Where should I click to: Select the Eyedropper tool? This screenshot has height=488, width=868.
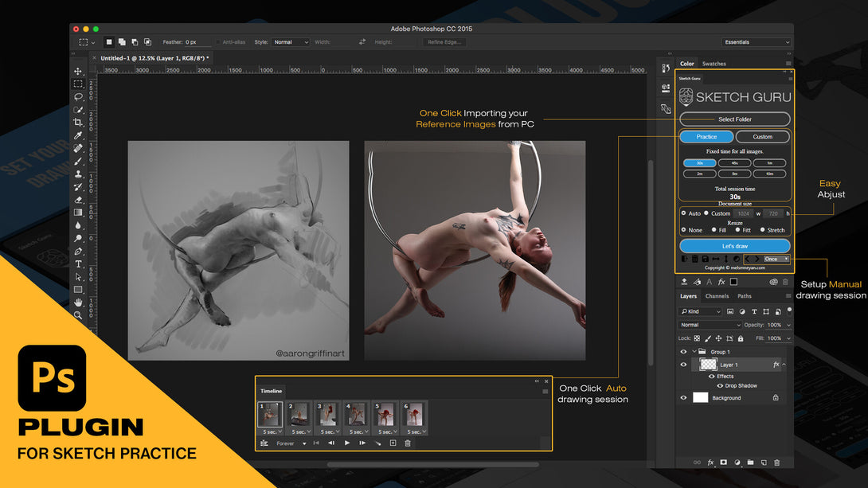[x=78, y=135]
